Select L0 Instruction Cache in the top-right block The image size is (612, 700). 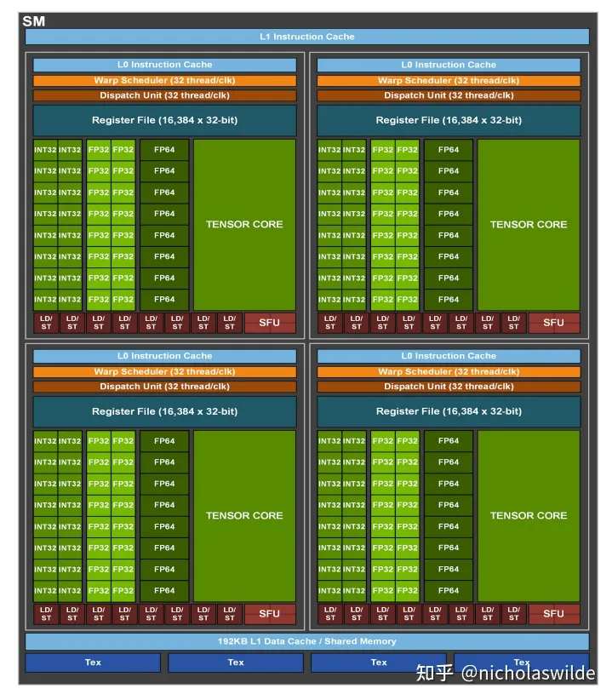pos(449,65)
